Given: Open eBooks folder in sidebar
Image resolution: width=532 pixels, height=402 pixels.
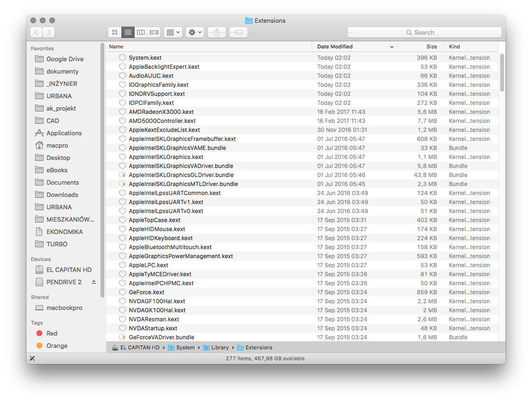Looking at the screenshot, I should 56,170.
